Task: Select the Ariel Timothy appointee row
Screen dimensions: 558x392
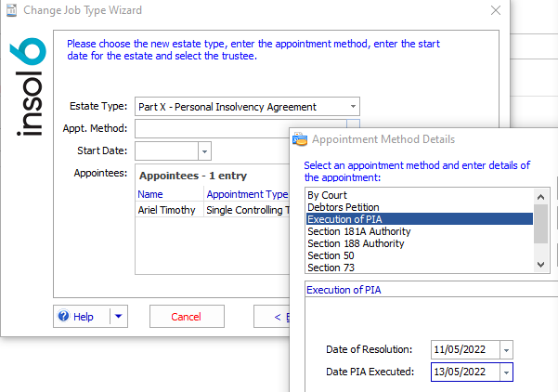Action: click(166, 210)
